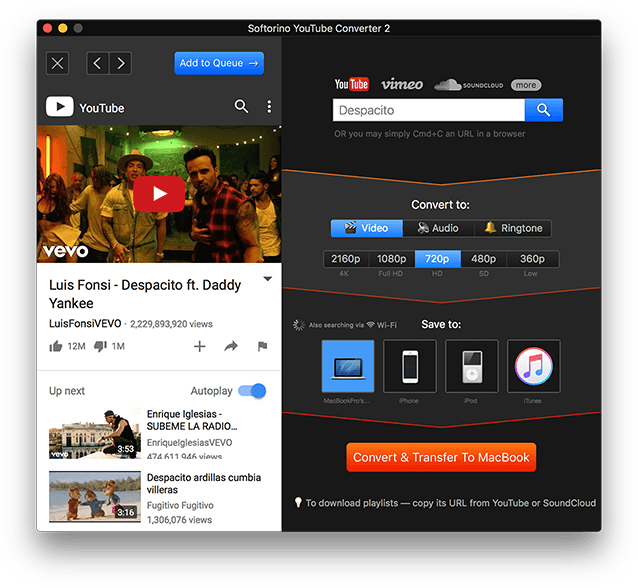Go back with the left arrow button
Image resolution: width=638 pixels, height=588 pixels.
97,63
